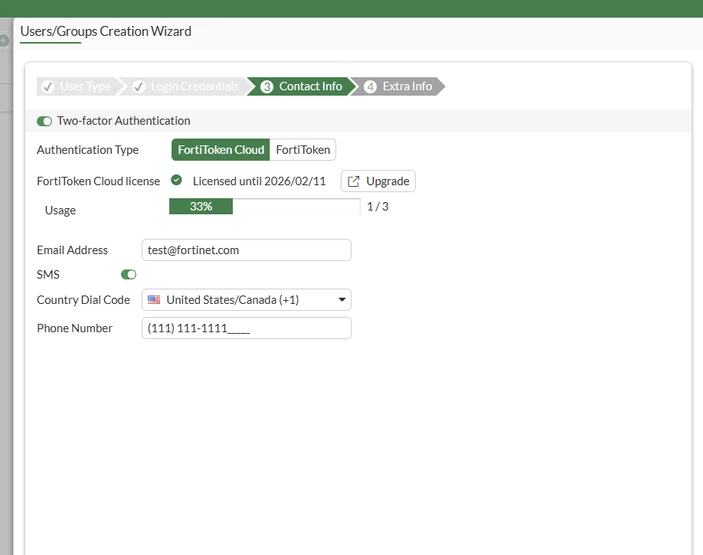The image size is (703, 555).
Task: Click the Upgrade button
Action: (x=378, y=181)
